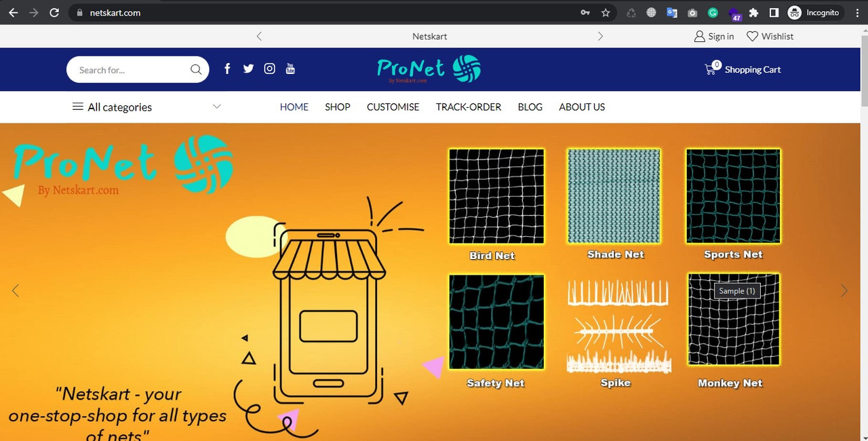Show previous announcement in top bar
Viewport: 868px width, 441px height.
click(259, 37)
